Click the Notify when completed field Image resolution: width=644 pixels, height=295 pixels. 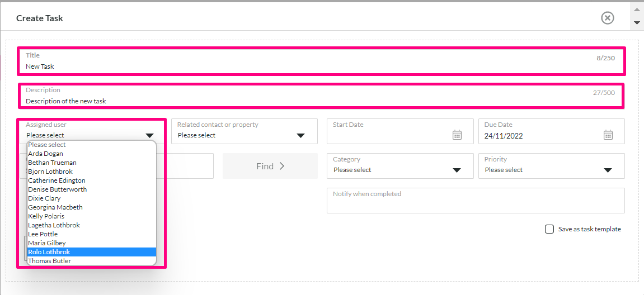[476, 201]
